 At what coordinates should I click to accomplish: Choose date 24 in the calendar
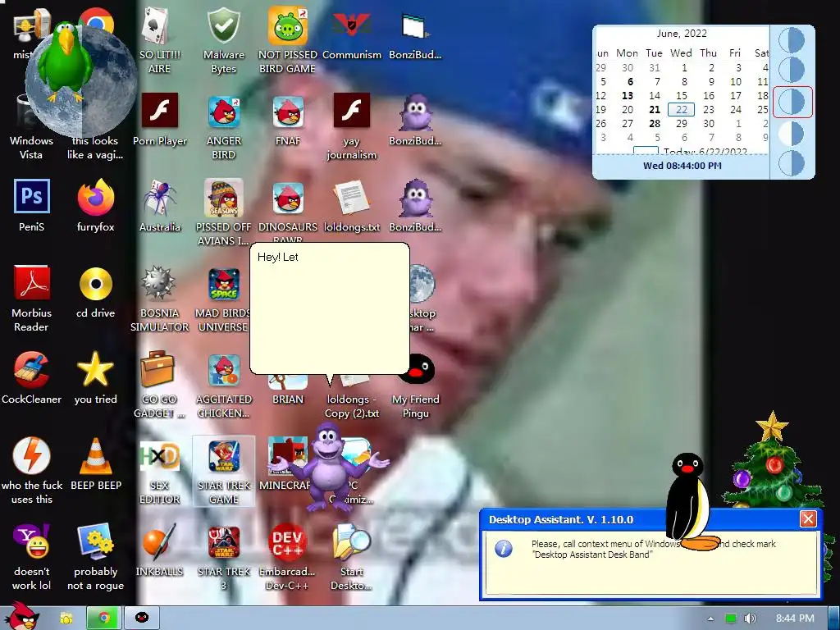point(736,110)
